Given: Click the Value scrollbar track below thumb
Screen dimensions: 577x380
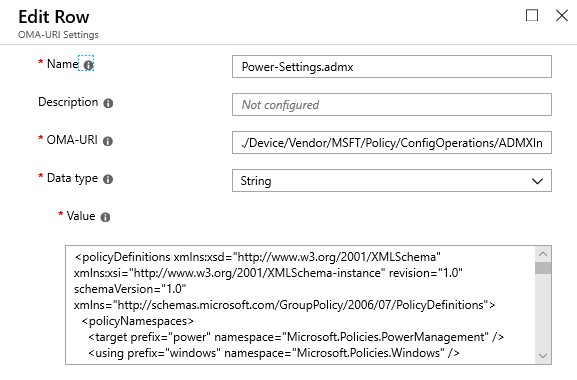Looking at the screenshot, I should pos(543,311).
